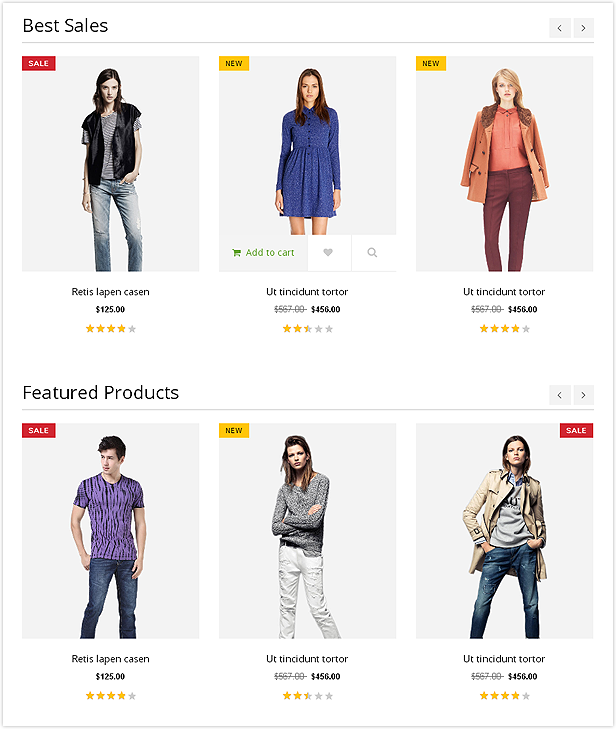Image resolution: width=616 pixels, height=729 pixels.
Task: Click star rating under purple t-shirt product
Action: (x=111, y=696)
